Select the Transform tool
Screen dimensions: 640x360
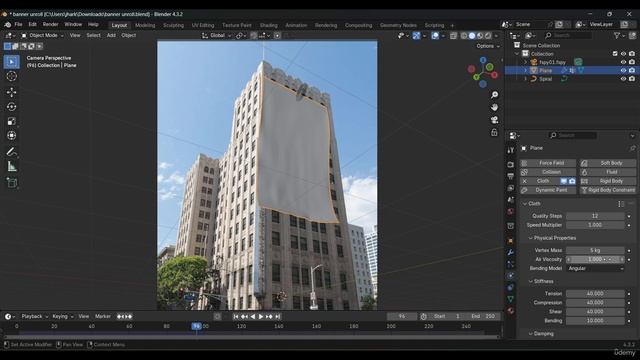point(11,136)
